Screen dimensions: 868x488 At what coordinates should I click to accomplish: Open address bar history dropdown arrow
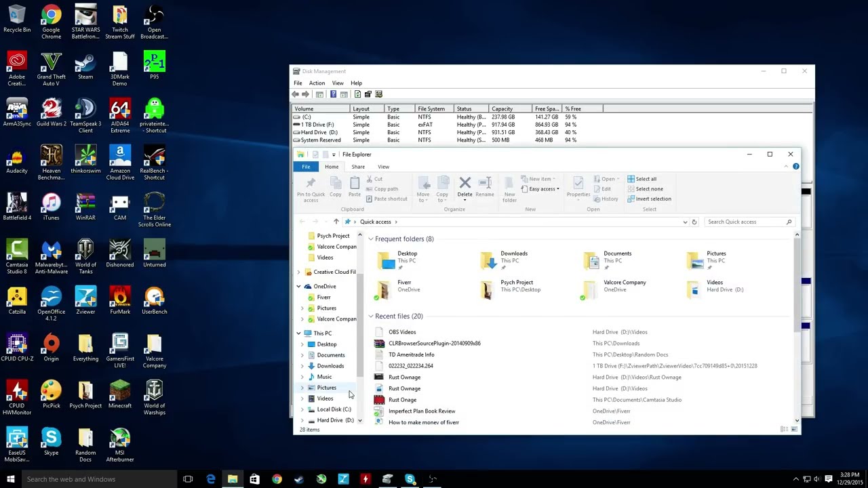click(x=685, y=222)
